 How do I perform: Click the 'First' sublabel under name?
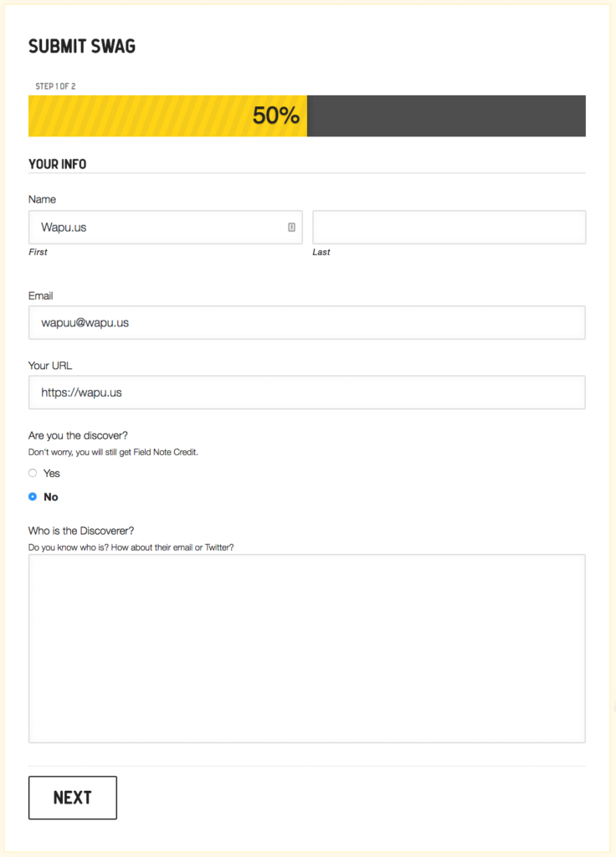coord(38,252)
